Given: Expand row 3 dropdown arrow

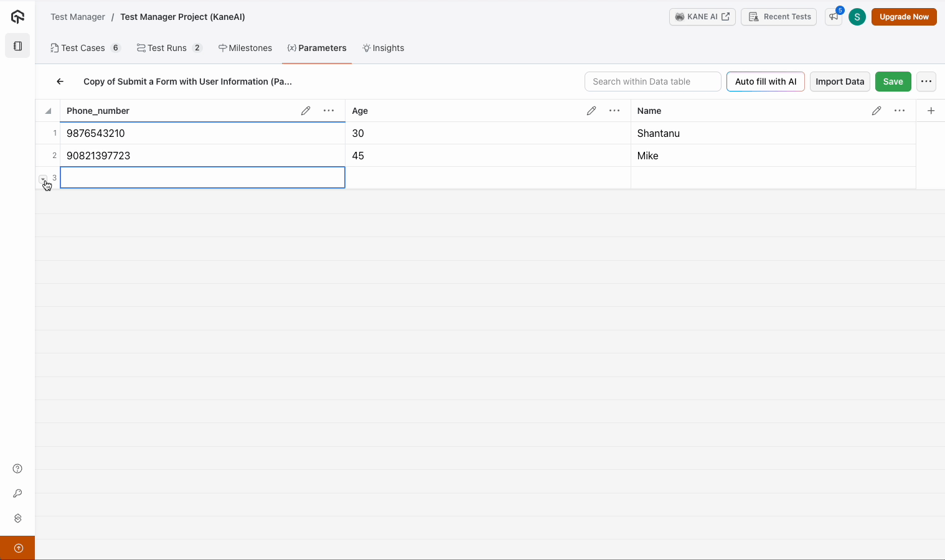Looking at the screenshot, I should 43,179.
